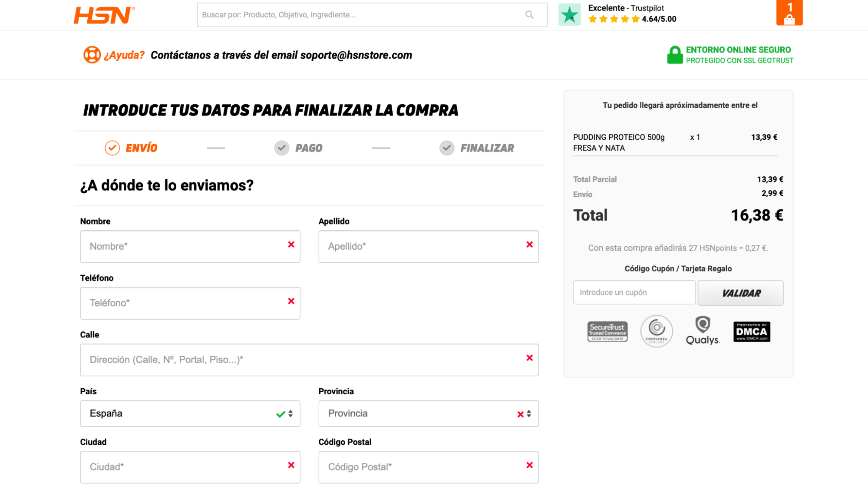Click the Finalizar step check icon
Viewport: 868px width, 489px height.
point(446,148)
